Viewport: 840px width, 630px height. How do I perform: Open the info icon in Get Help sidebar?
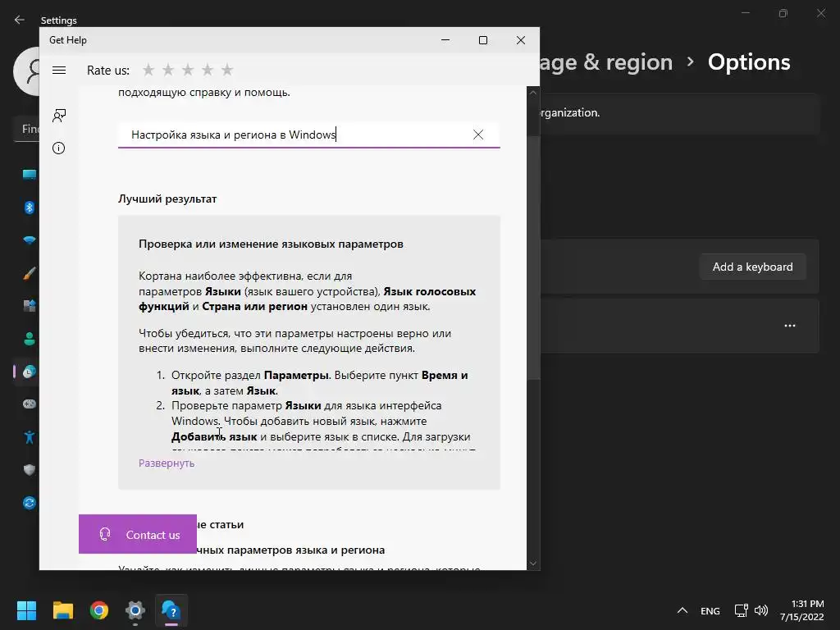point(59,148)
